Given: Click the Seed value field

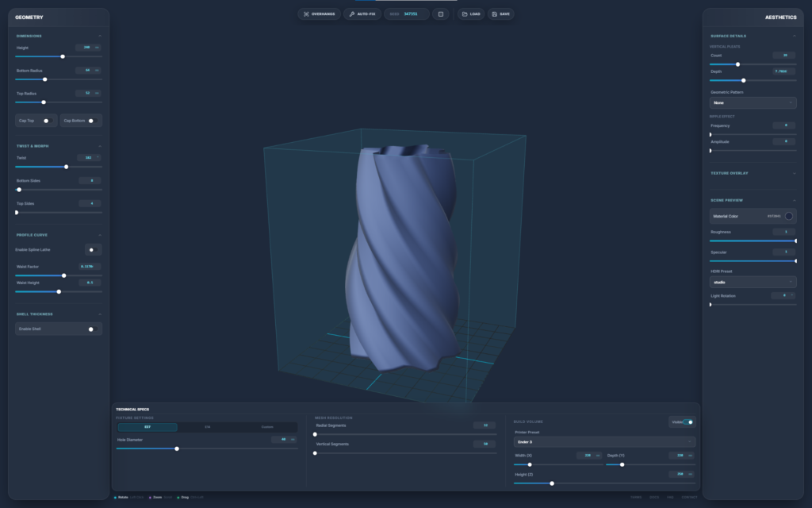Looking at the screenshot, I should pyautogui.click(x=411, y=13).
